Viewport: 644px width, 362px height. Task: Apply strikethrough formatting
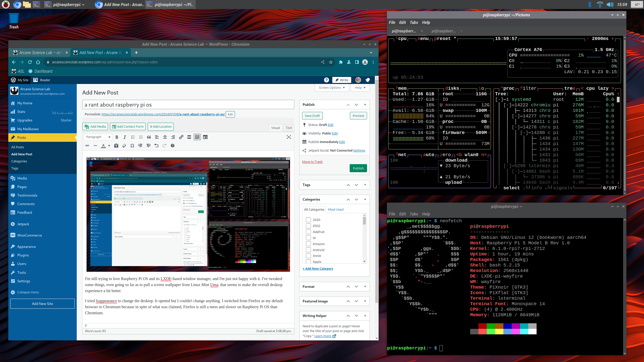87,146
